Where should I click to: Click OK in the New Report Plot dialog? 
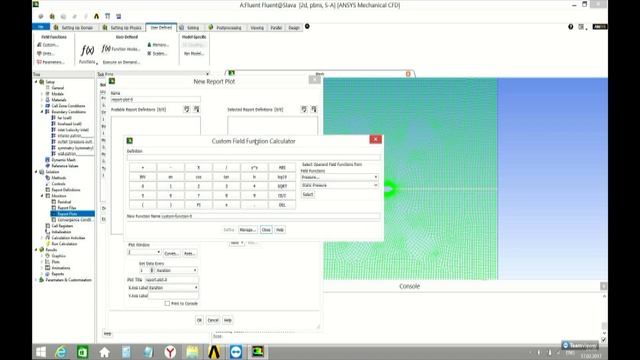[x=199, y=320]
